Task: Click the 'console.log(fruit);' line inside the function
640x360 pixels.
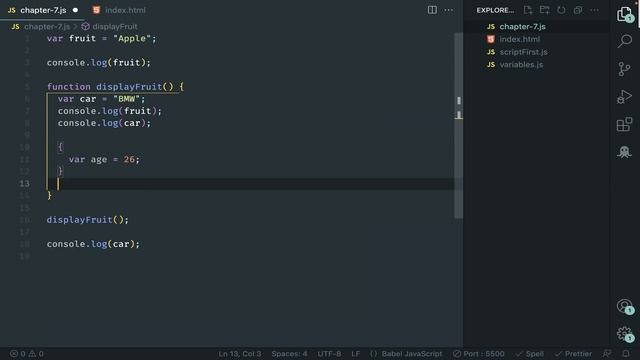Action: (110, 111)
